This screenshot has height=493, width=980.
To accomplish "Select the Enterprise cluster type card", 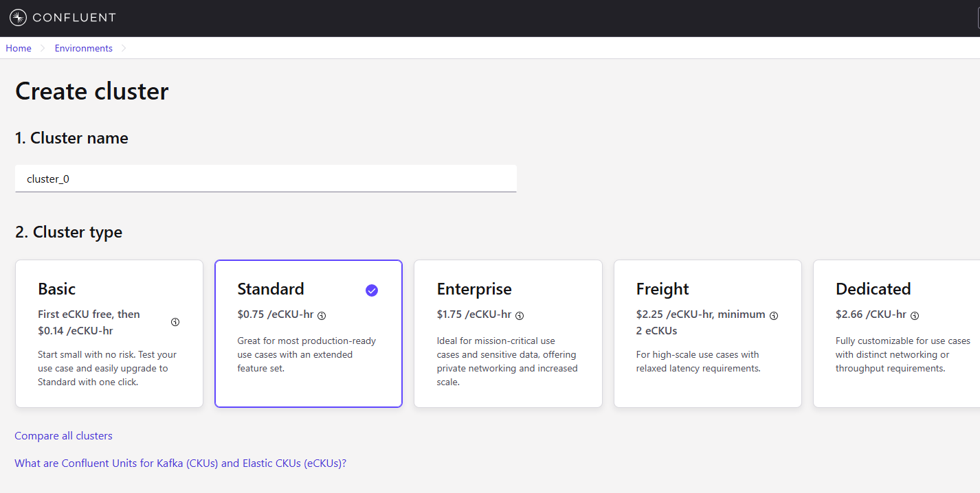I will [508, 334].
